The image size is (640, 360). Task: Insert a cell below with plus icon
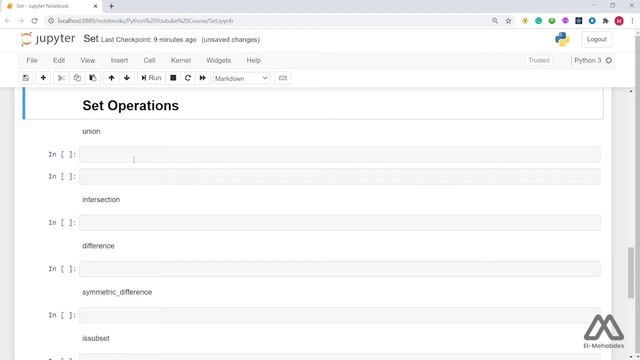[43, 78]
